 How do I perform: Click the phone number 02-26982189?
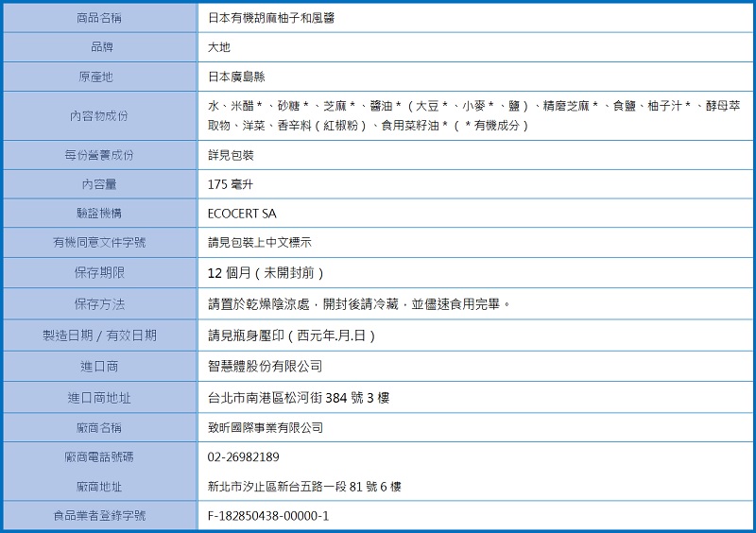click(x=244, y=457)
